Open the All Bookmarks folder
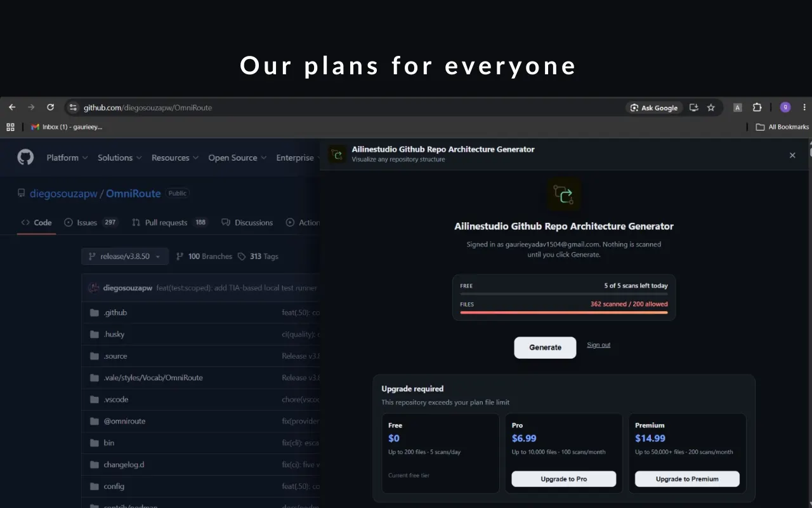 (x=782, y=127)
